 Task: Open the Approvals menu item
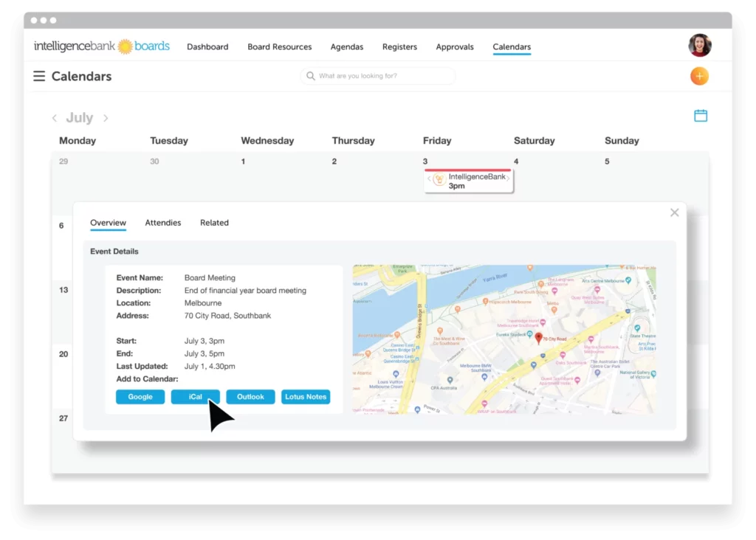click(455, 47)
